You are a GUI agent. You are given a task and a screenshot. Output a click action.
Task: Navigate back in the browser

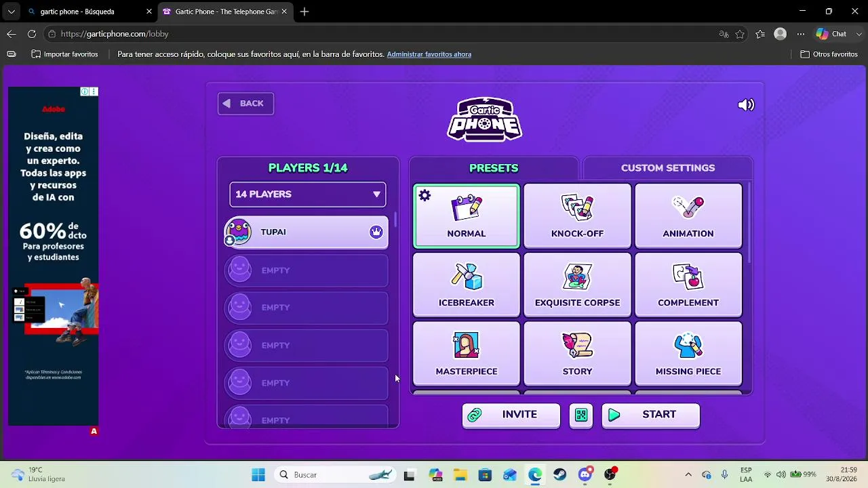coord(12,34)
